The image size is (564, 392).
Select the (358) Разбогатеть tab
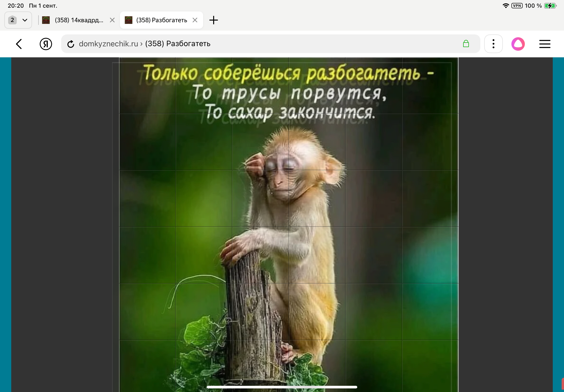click(162, 20)
